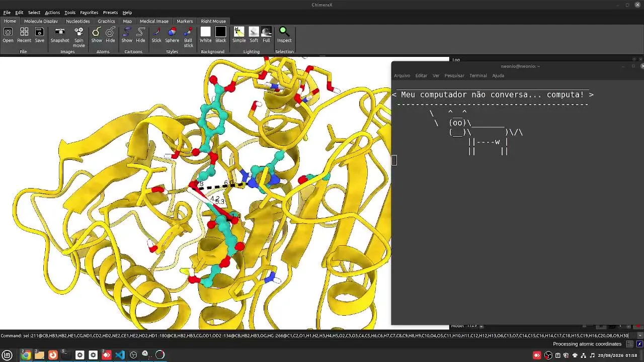Set Full lighting
This screenshot has height=362, width=644.
pos(266,35)
